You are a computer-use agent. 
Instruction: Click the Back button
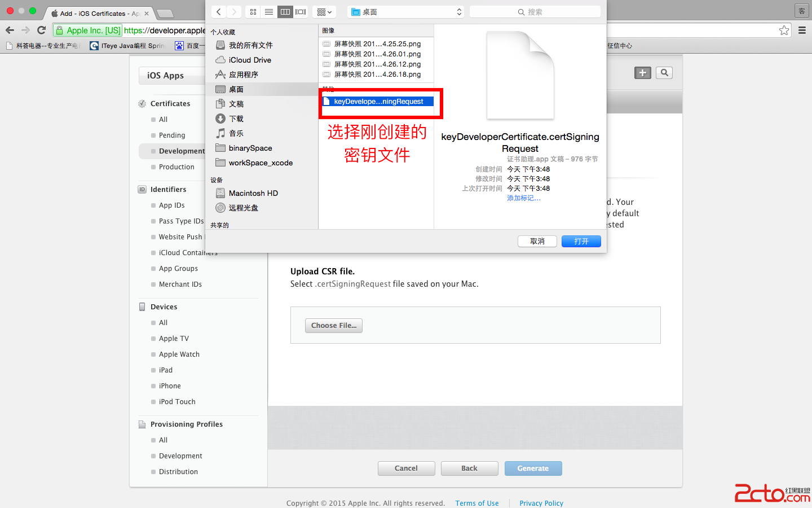click(x=469, y=468)
